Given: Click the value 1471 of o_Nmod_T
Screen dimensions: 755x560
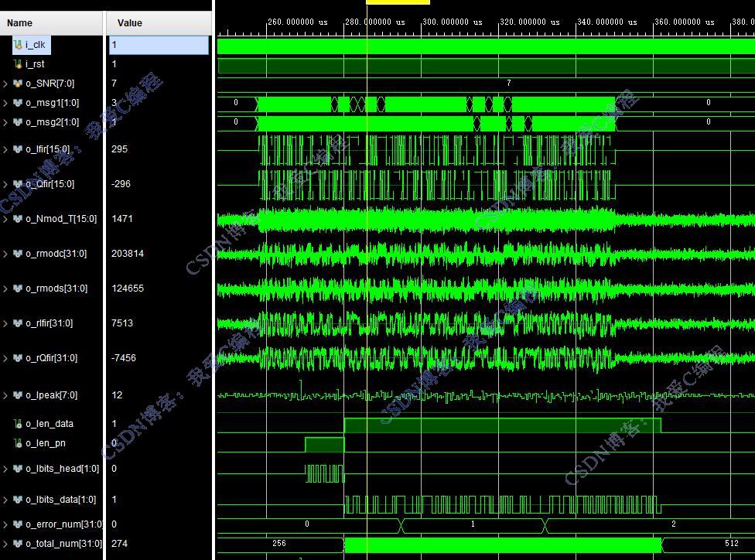Looking at the screenshot, I should (121, 219).
